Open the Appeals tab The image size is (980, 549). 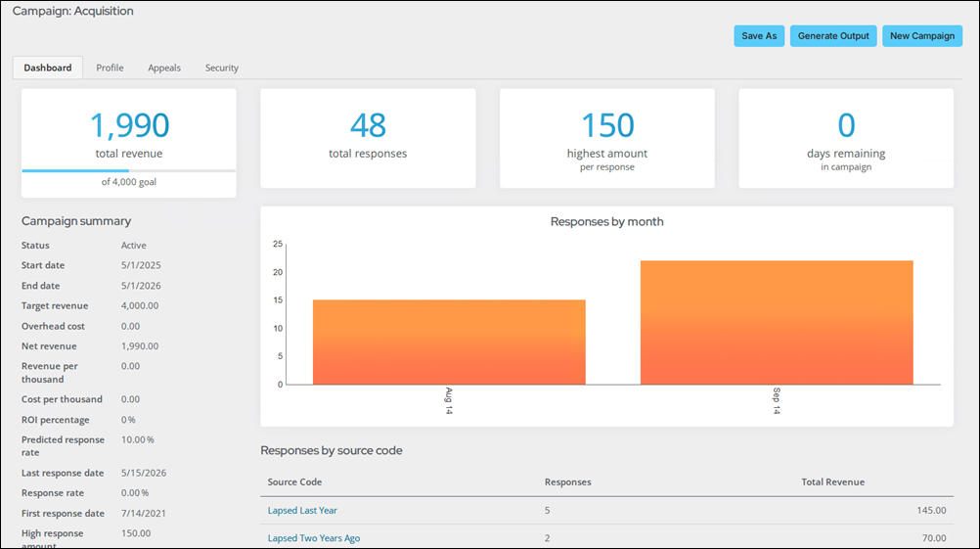pyautogui.click(x=164, y=68)
